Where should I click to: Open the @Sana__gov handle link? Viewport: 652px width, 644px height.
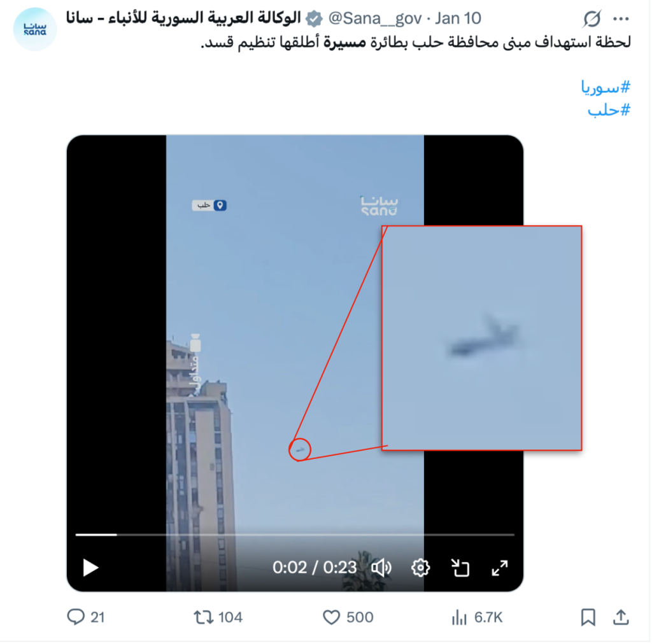click(x=376, y=18)
